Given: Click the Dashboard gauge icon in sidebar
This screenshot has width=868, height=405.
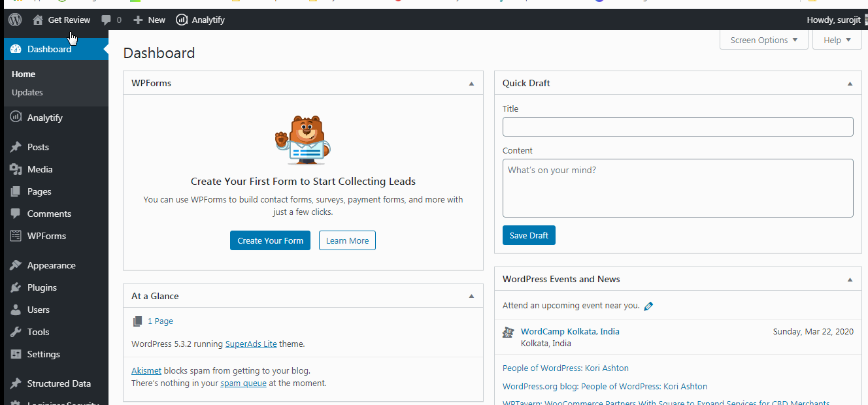Looking at the screenshot, I should [16, 49].
